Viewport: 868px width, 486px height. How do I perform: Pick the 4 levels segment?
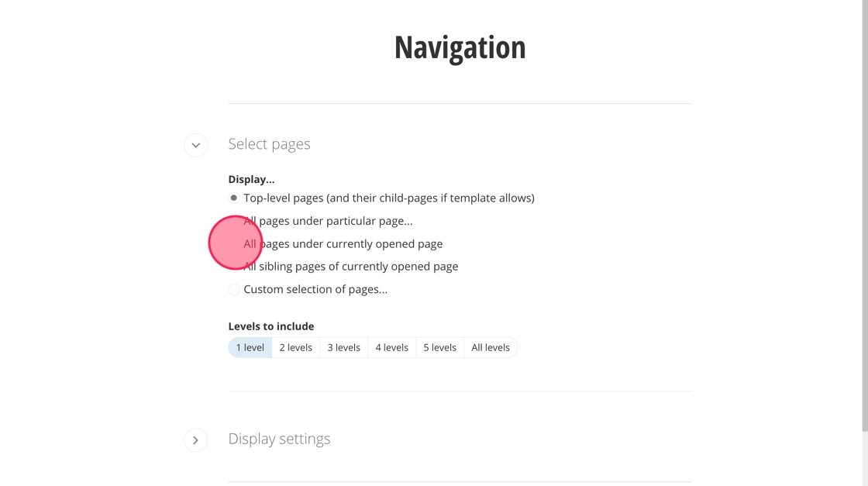tap(391, 348)
